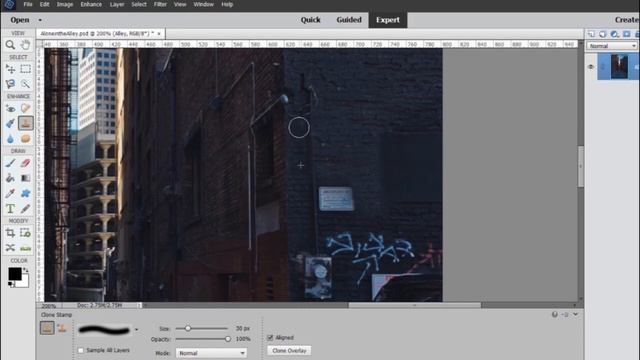Viewport: 640px width, 360px height.
Task: Select the Custom Shape tool
Action: pos(25,193)
